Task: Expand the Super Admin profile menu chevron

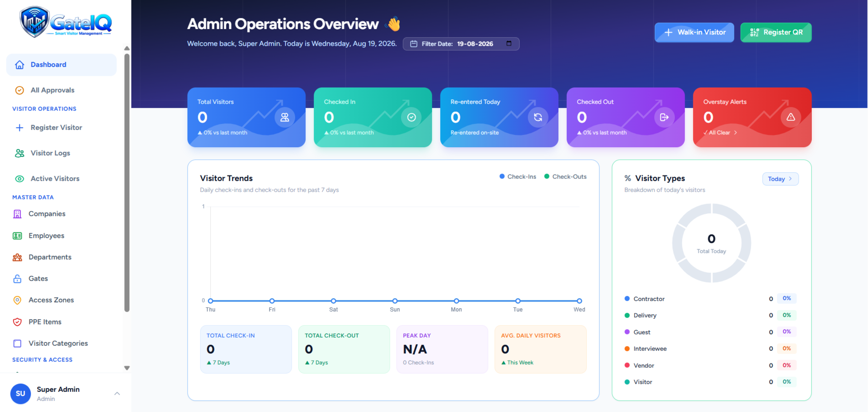Action: (117, 393)
